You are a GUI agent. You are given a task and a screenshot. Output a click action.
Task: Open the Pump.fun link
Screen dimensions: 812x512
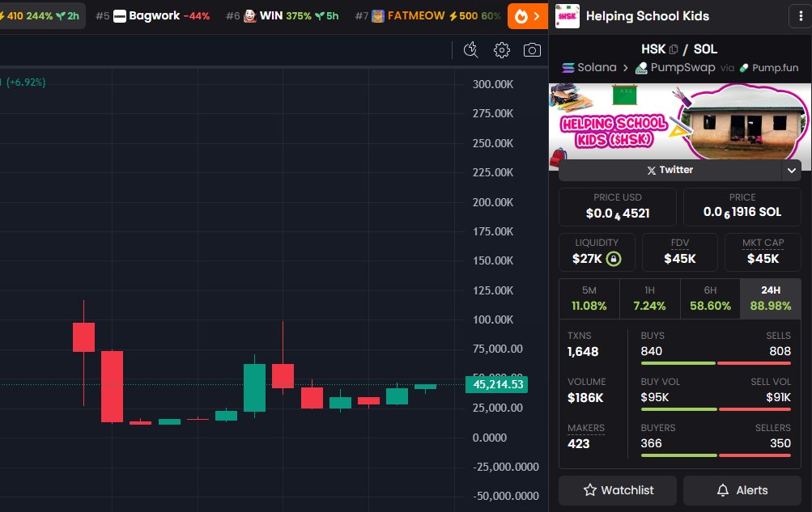point(768,68)
